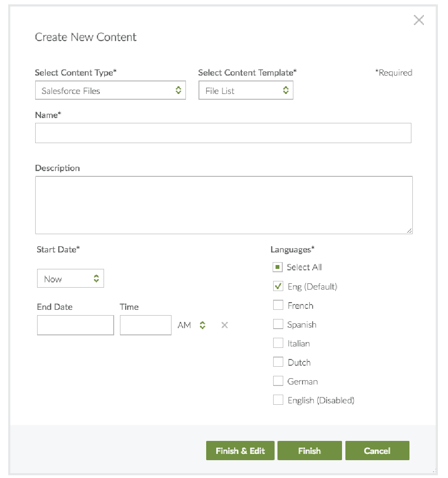Uncheck the Eng (Default) language
The width and height of the screenshot is (448, 478).
point(278,286)
